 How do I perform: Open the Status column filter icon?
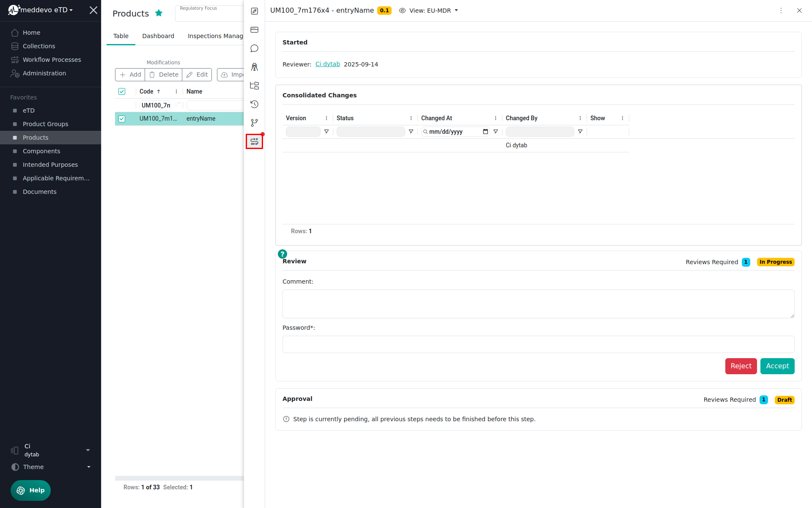(411, 132)
